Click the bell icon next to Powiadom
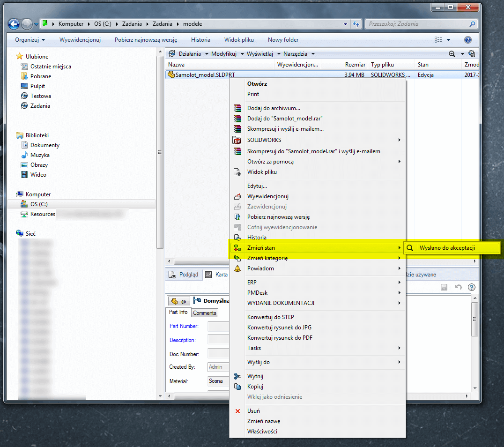This screenshot has width=504, height=447. click(x=237, y=268)
